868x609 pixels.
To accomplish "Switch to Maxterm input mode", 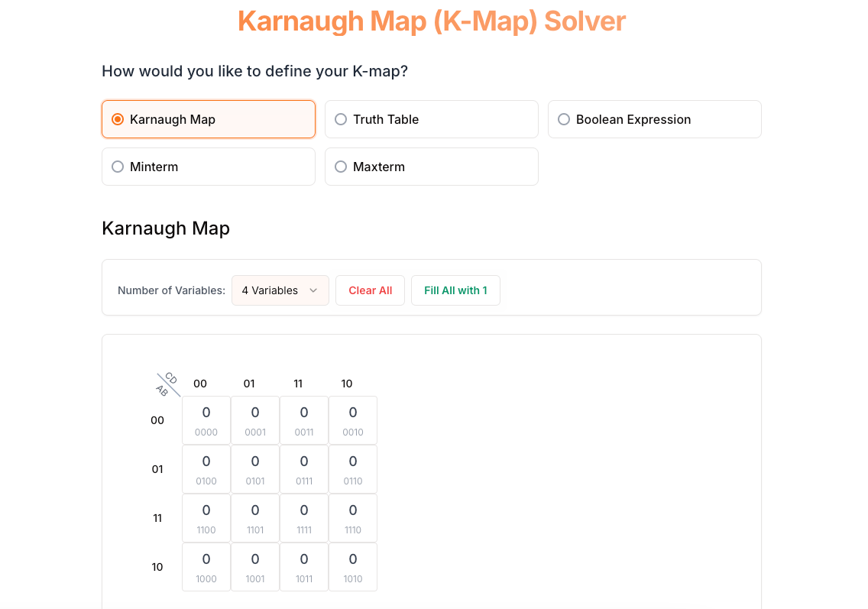I will click(x=431, y=167).
